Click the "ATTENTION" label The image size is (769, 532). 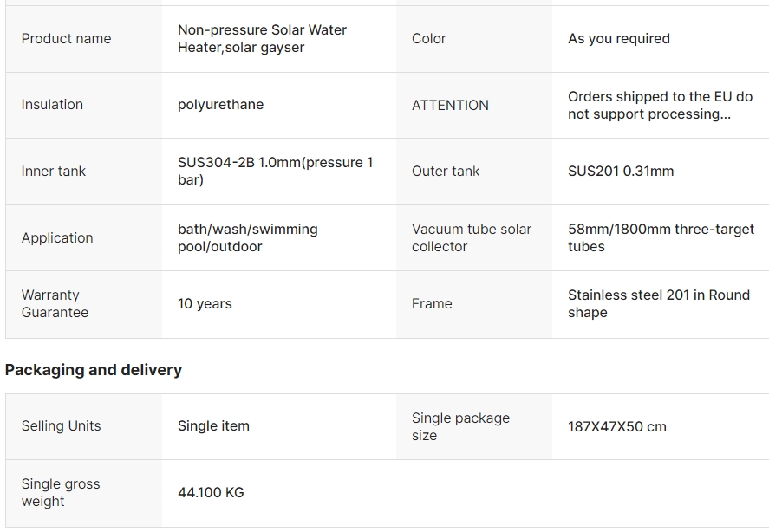click(450, 105)
